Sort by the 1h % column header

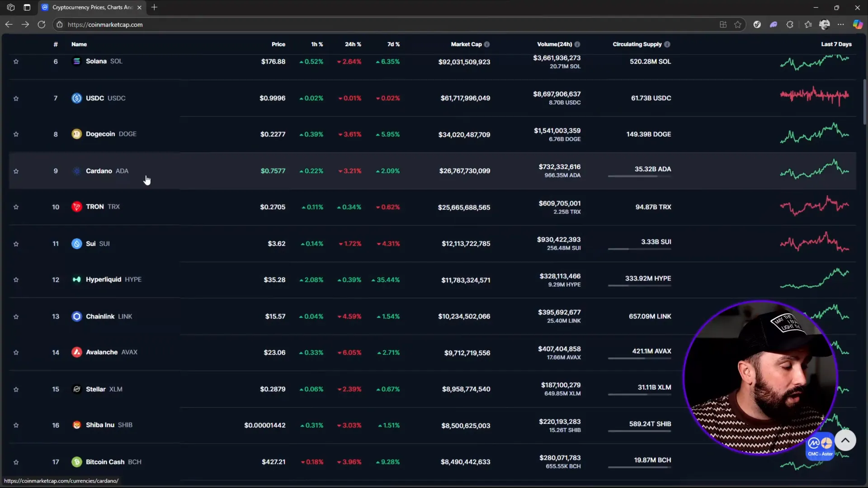[317, 44]
